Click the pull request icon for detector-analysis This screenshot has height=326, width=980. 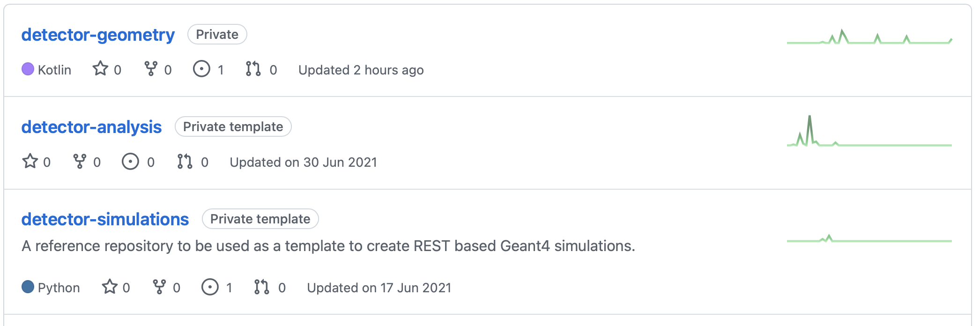tap(185, 162)
